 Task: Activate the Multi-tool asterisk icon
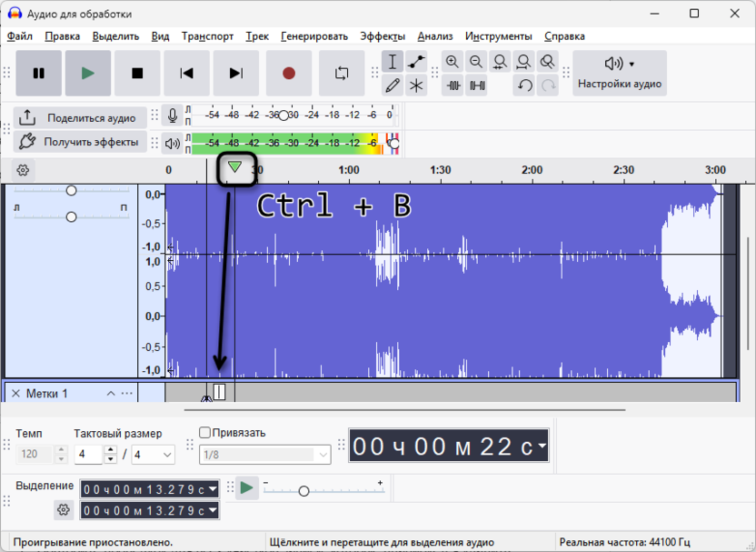[x=416, y=85]
